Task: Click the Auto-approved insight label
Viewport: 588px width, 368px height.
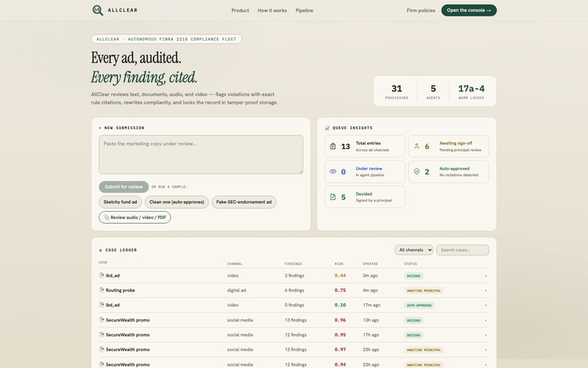Action: [454, 169]
